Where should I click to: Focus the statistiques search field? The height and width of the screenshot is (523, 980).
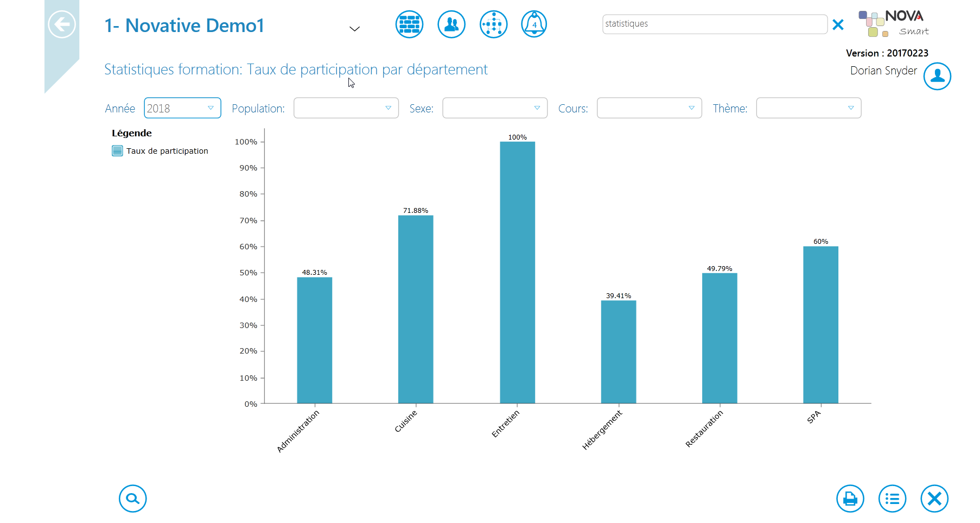coord(715,24)
